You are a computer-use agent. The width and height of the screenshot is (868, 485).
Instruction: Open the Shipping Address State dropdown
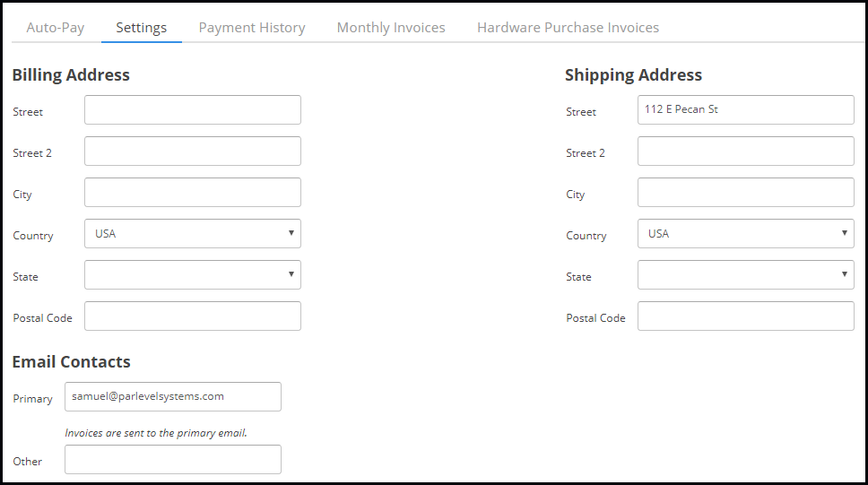coord(745,275)
